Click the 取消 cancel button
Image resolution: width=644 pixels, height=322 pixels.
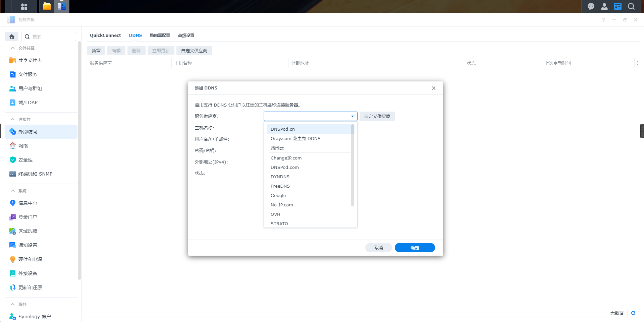[378, 248]
